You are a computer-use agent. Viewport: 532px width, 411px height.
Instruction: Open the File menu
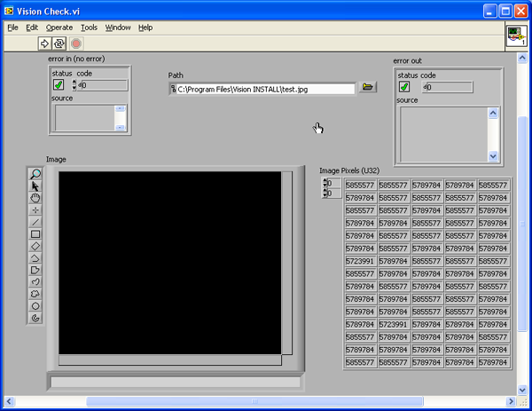point(12,28)
